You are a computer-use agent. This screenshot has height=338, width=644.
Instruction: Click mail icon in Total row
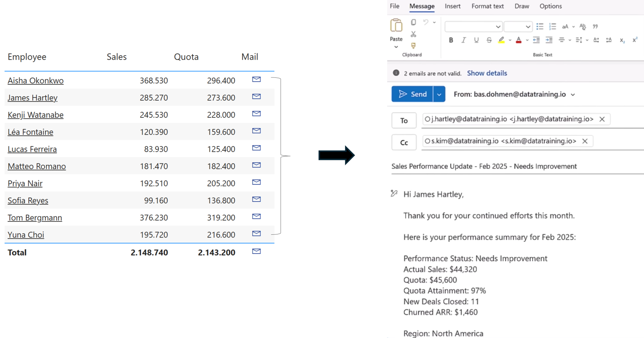coord(256,251)
